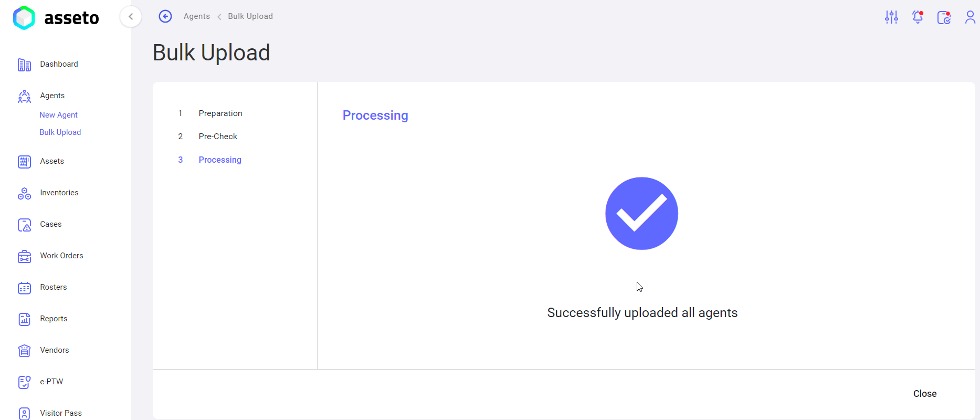Viewport: 980px width, 420px height.
Task: Open the Inventories icon
Action: pyautogui.click(x=24, y=193)
